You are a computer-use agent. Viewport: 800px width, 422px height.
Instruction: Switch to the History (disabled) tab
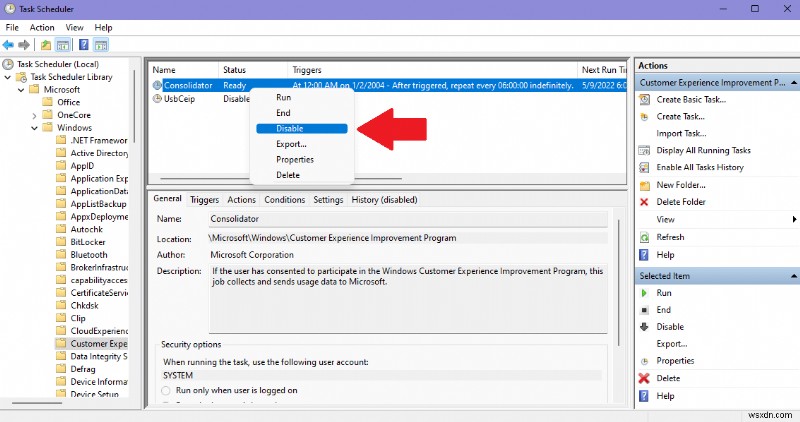click(384, 200)
